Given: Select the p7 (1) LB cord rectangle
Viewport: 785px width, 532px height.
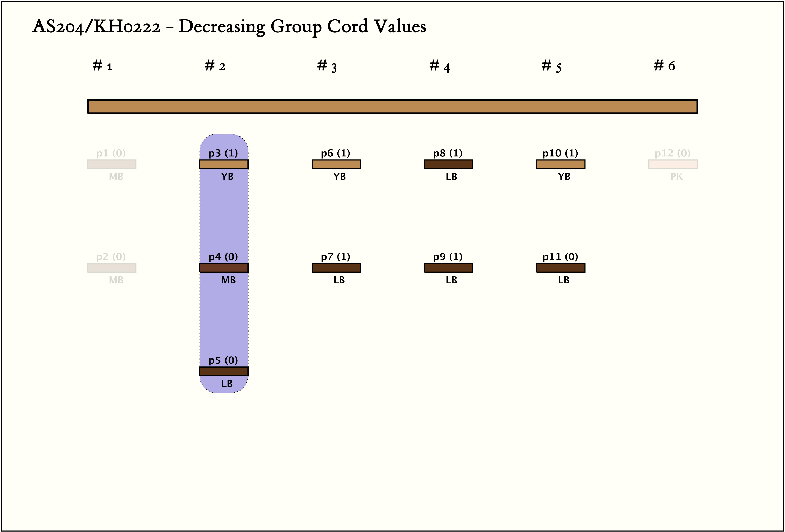Looking at the screenshot, I should (x=336, y=268).
